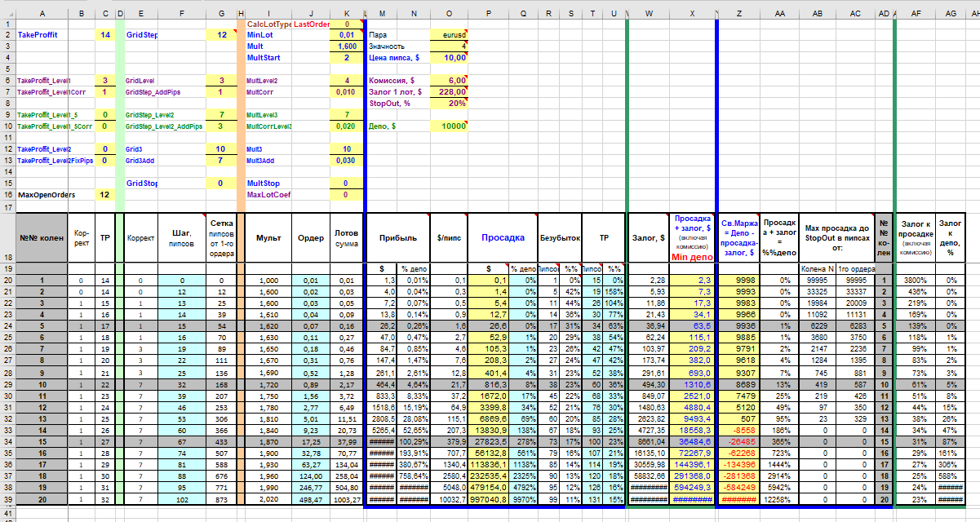This screenshot has width=980, height=522.
Task: Select row header 18
Action: [7, 237]
